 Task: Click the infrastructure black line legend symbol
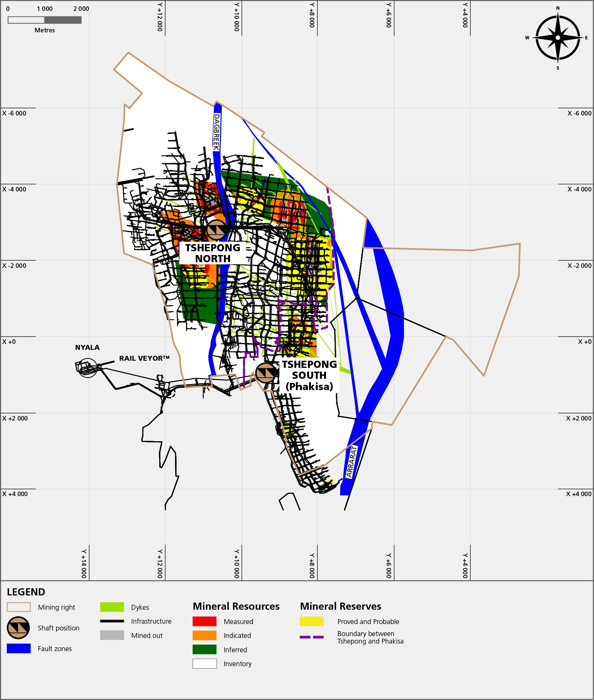[112, 621]
